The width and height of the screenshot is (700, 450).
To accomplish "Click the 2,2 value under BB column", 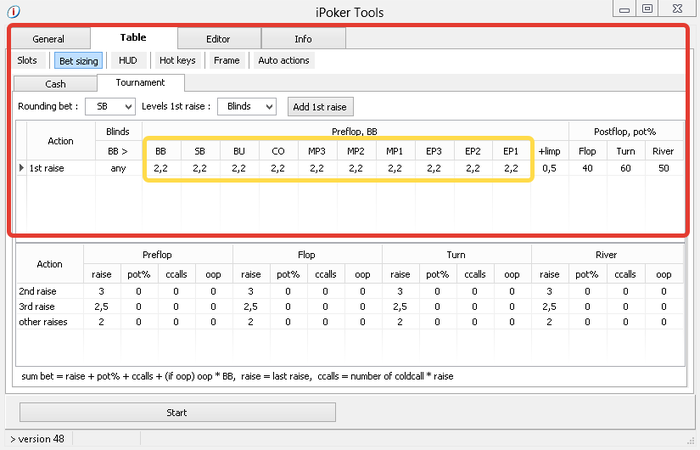I will pos(161,168).
